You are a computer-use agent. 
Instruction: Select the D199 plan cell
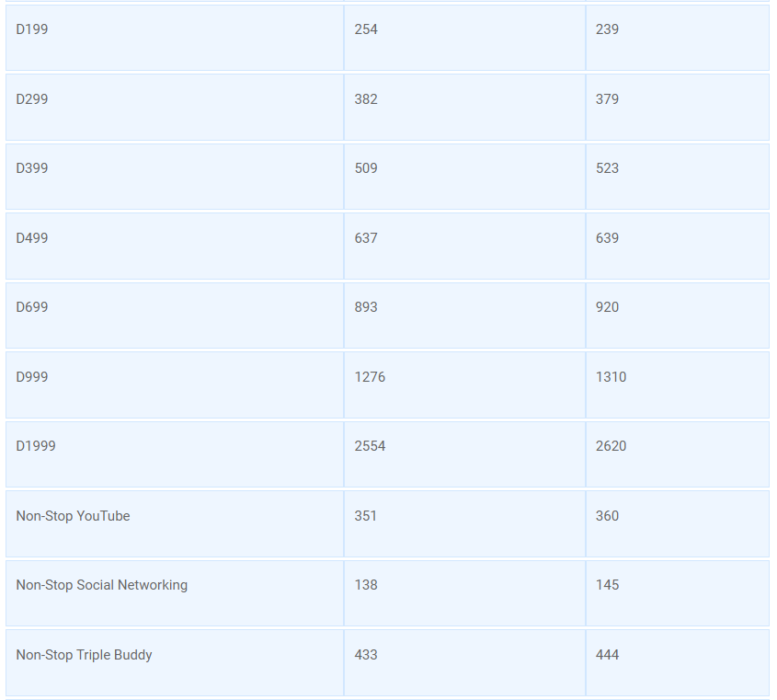pyautogui.click(x=175, y=38)
